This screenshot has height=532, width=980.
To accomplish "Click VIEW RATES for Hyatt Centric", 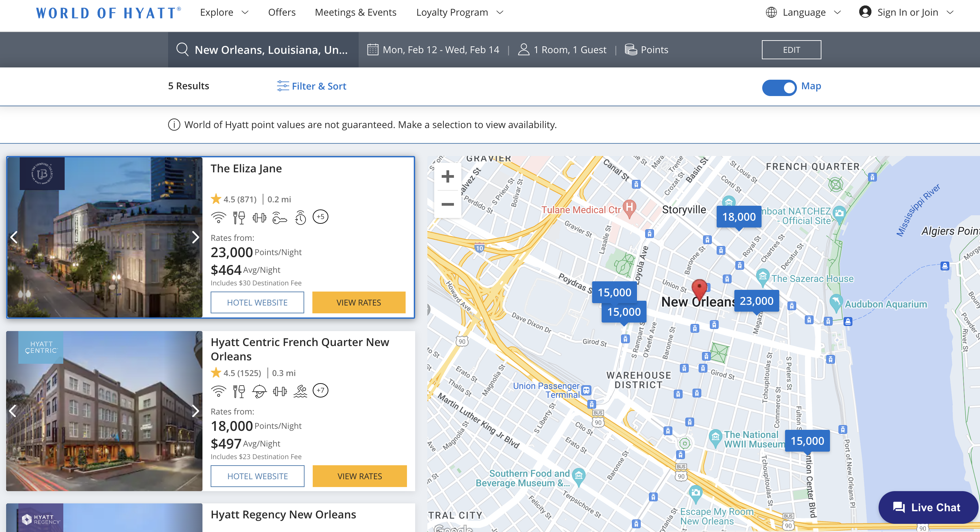I will click(x=360, y=476).
